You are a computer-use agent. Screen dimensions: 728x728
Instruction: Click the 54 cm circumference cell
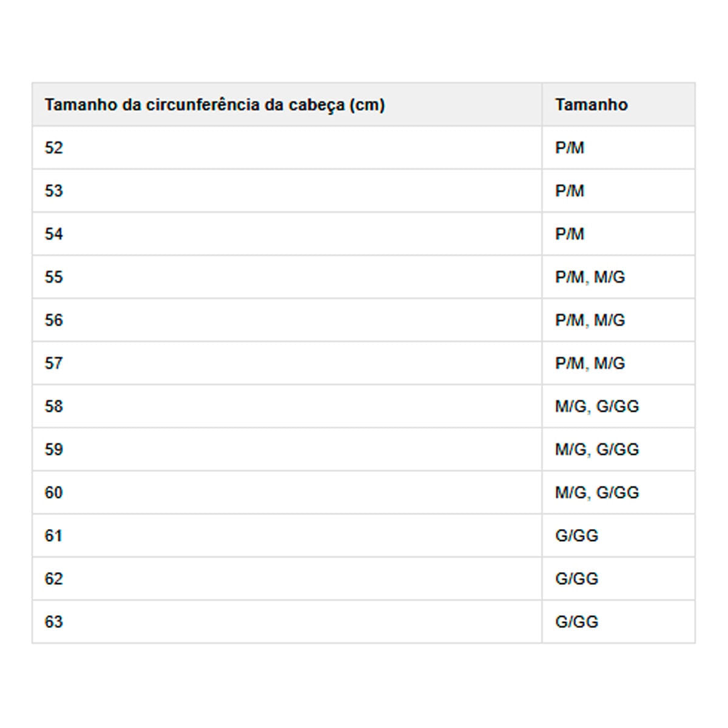[x=54, y=234]
